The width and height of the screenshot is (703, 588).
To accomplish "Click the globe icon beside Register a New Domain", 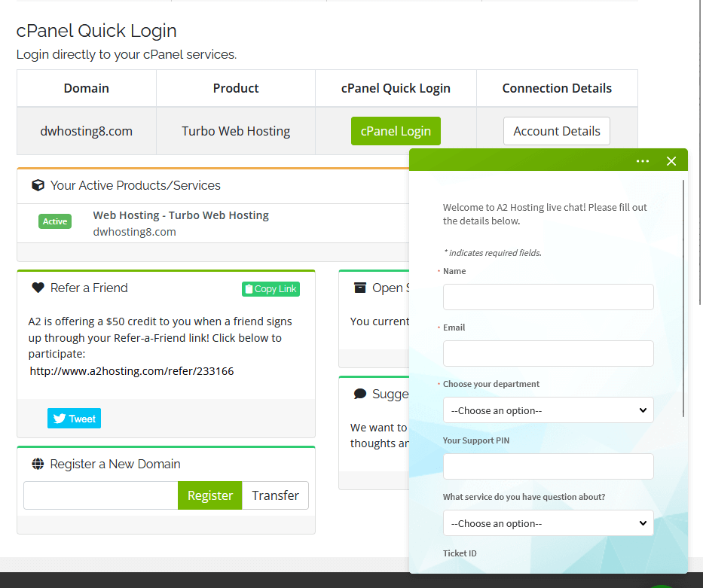I will (x=38, y=464).
